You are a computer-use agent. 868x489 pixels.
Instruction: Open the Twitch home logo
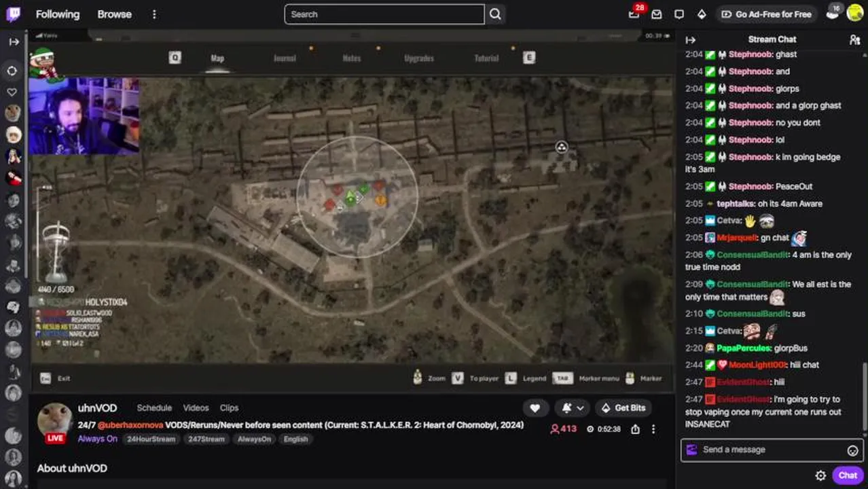pyautogui.click(x=14, y=14)
